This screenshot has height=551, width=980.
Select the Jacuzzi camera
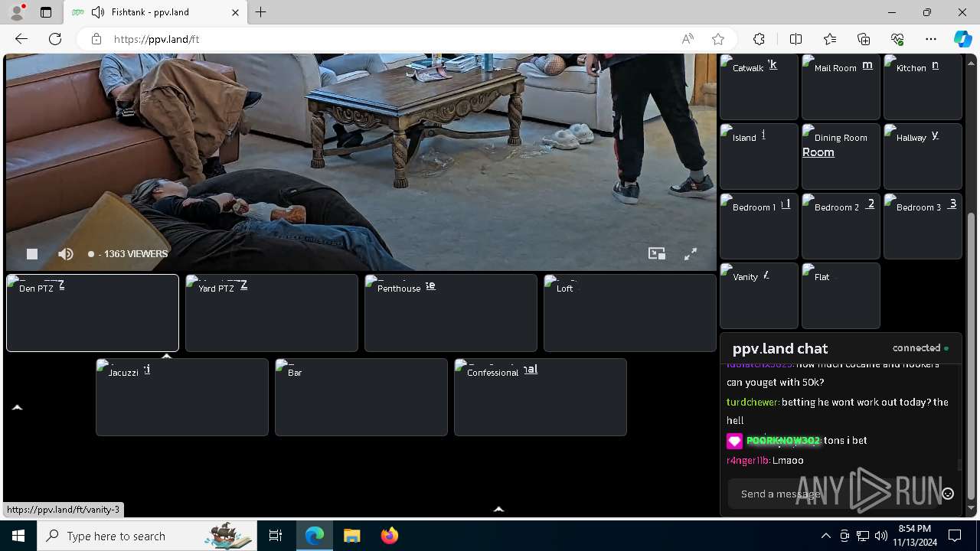coord(182,397)
